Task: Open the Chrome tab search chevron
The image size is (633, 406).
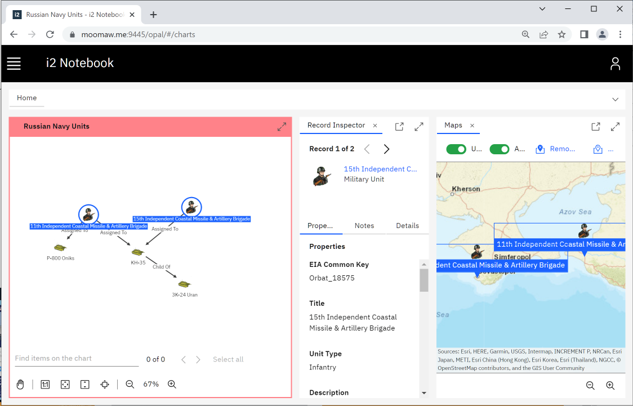Action: click(x=542, y=8)
